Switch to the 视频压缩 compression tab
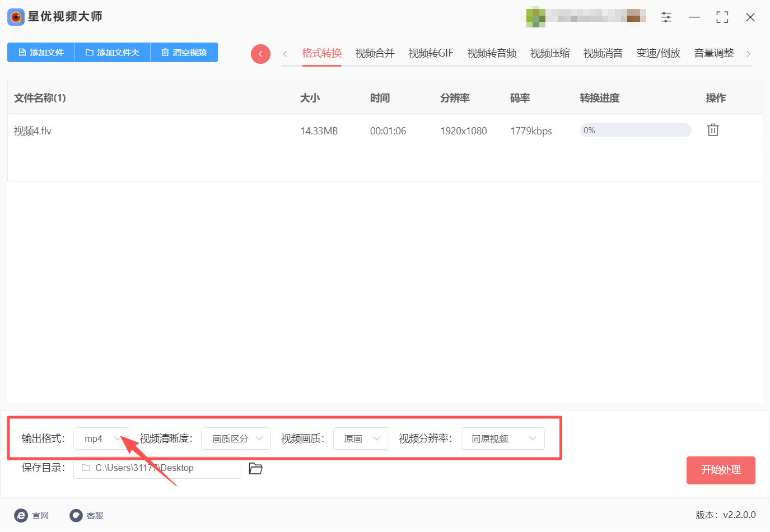Viewport: 770px width, 532px height. coord(549,53)
